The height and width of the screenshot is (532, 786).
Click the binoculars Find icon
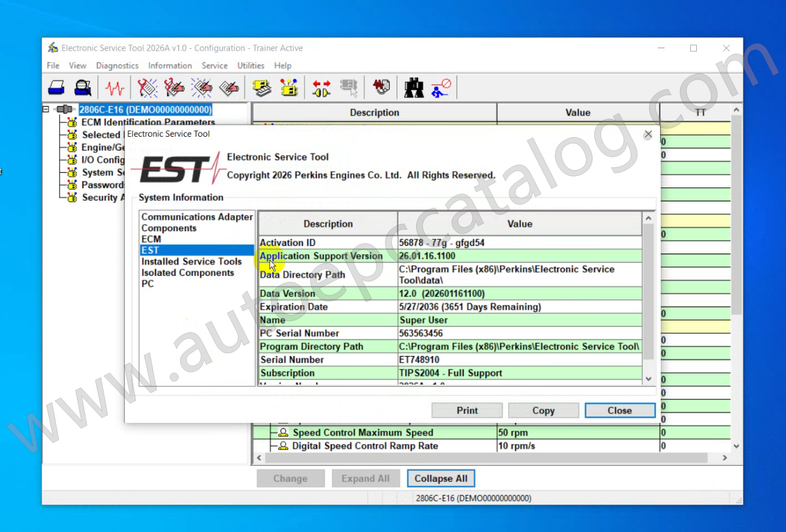414,88
